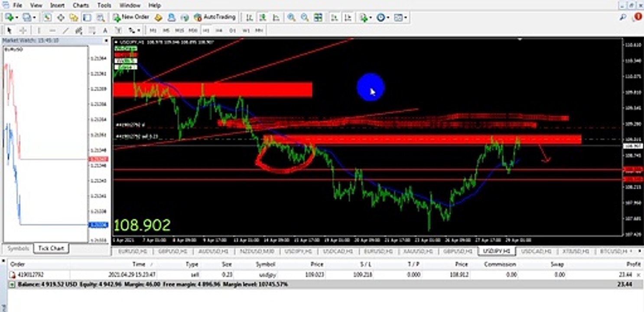Select the Crosshair tool

23,30
